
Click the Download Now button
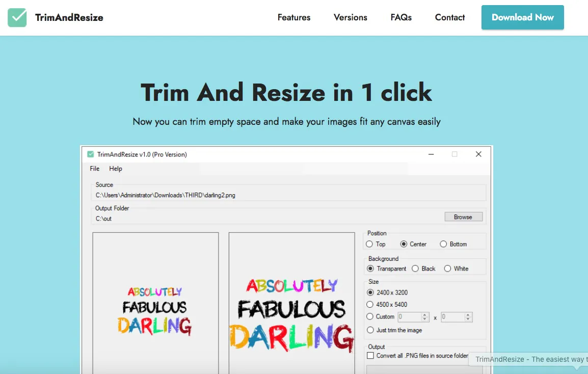tap(522, 17)
